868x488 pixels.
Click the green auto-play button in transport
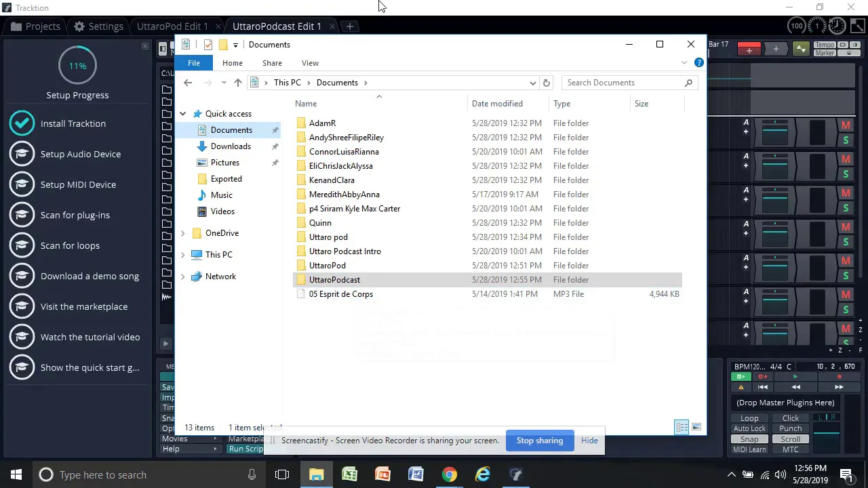741,377
